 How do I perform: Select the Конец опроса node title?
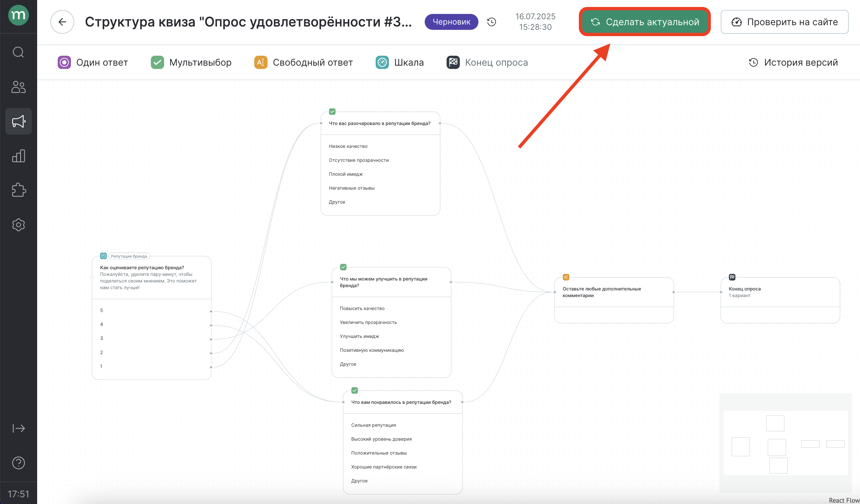pyautogui.click(x=745, y=289)
